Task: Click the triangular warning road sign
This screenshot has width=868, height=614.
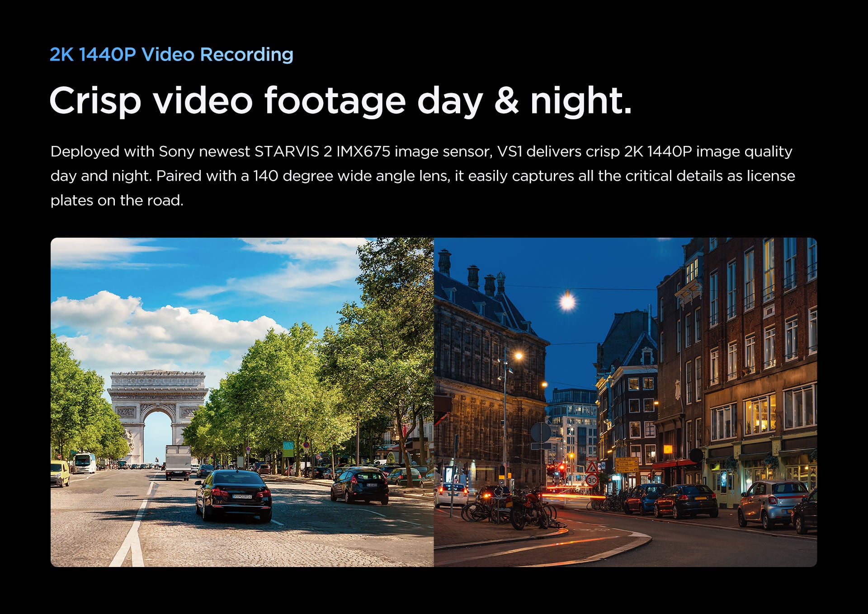Action: 592,468
